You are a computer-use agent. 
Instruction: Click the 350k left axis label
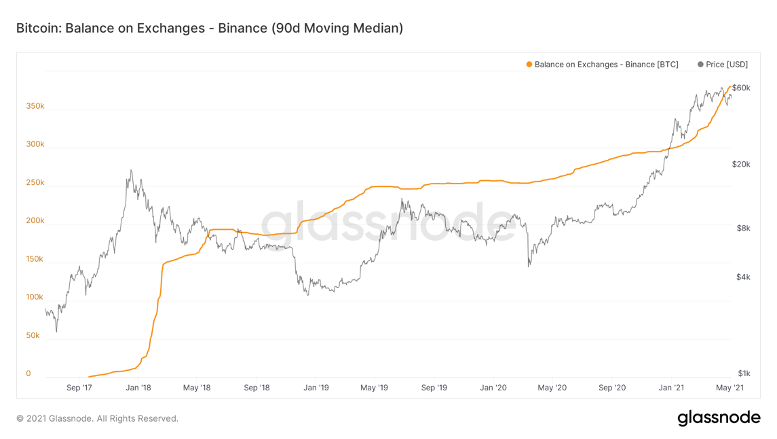[36, 106]
